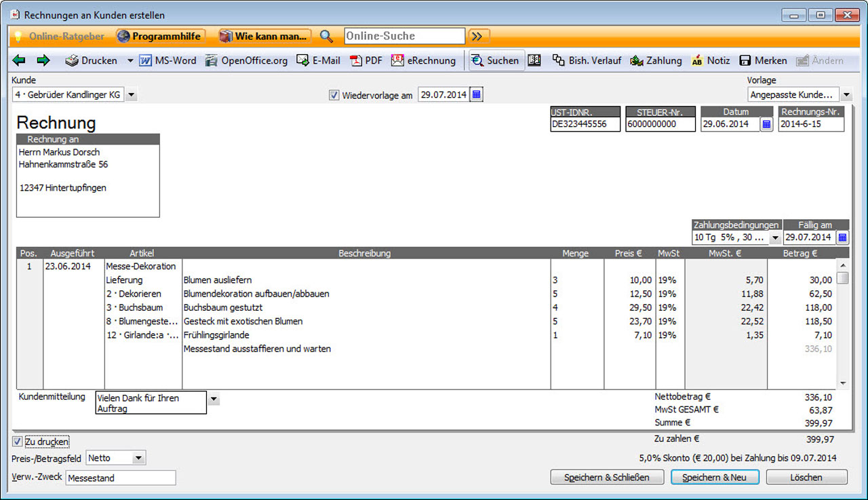The height and width of the screenshot is (500, 868).
Task: Click the Verw.-Zweck field Messestand
Action: [x=121, y=478]
